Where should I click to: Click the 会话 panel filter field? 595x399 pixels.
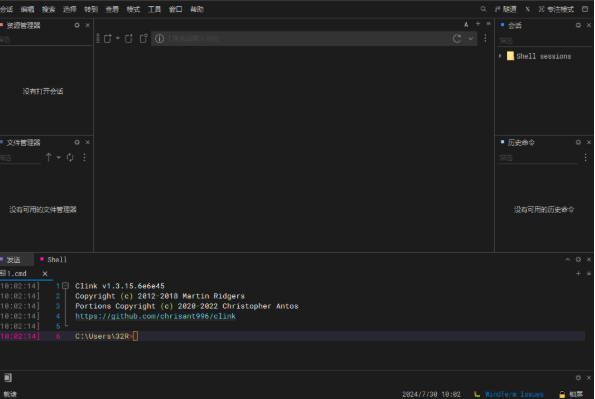tap(545, 40)
